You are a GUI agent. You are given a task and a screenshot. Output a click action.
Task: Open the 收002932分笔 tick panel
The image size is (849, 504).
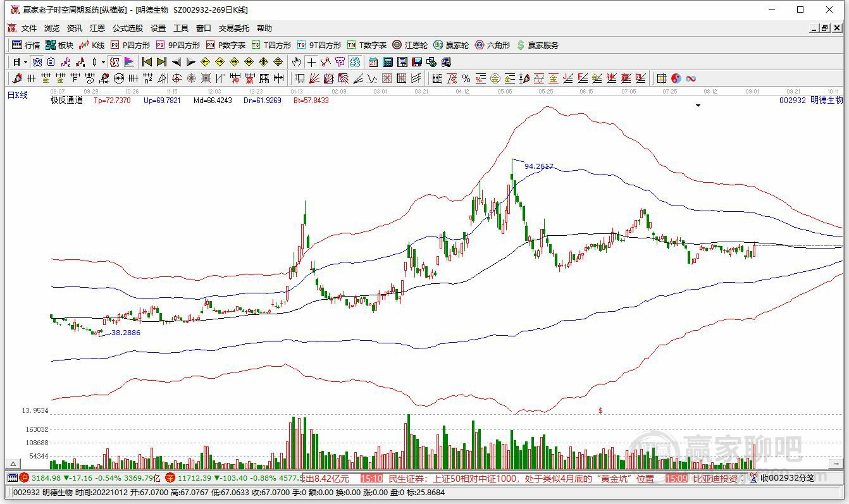pos(787,479)
